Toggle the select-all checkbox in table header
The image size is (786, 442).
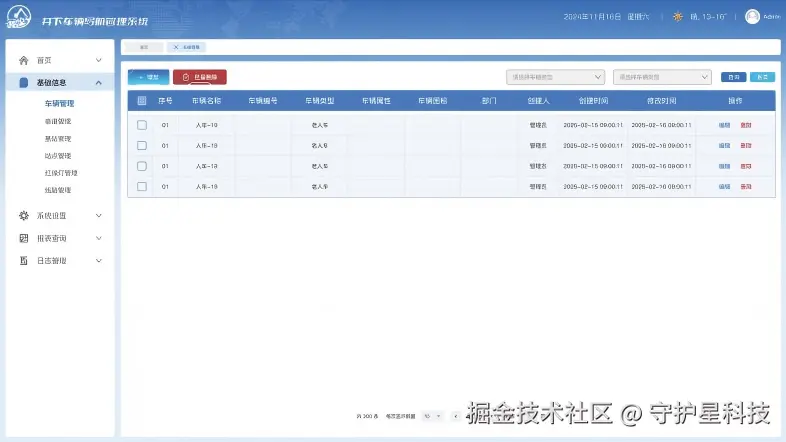[x=142, y=101]
